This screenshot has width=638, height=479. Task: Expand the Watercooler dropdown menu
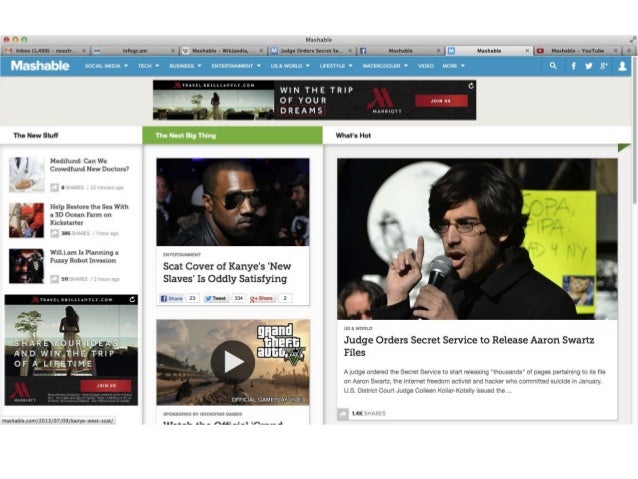(385, 66)
